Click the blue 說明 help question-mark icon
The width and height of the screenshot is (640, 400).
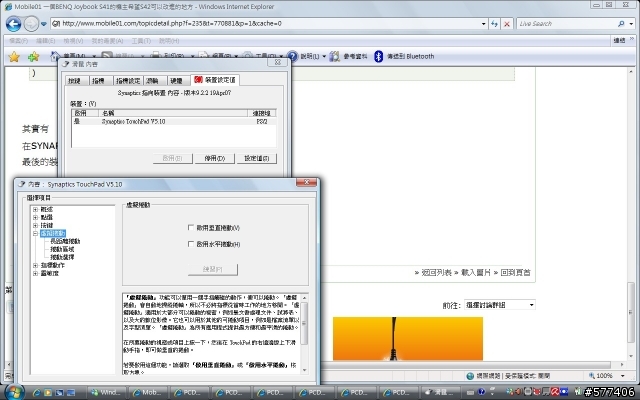(292, 56)
